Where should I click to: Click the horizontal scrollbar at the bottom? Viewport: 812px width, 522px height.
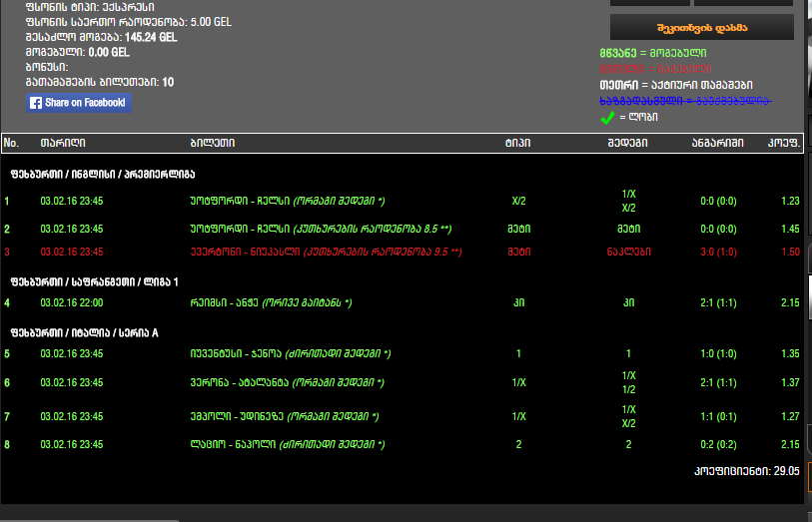90,520
